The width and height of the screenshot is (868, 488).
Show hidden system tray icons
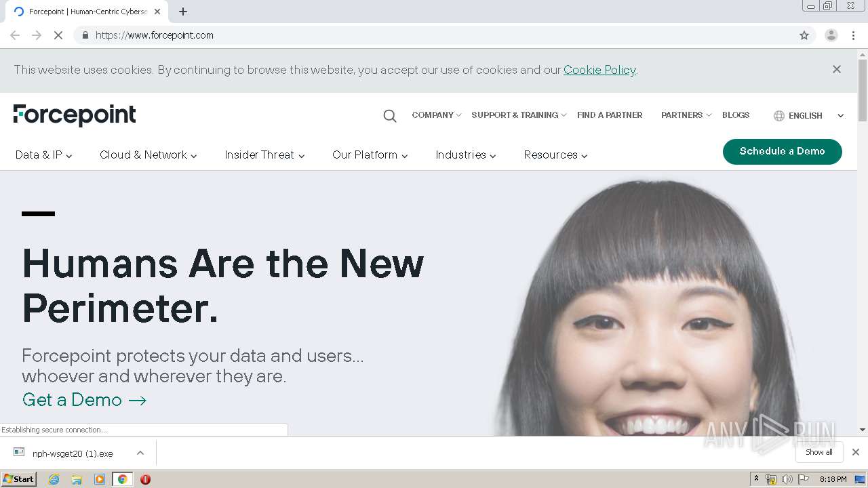[757, 479]
